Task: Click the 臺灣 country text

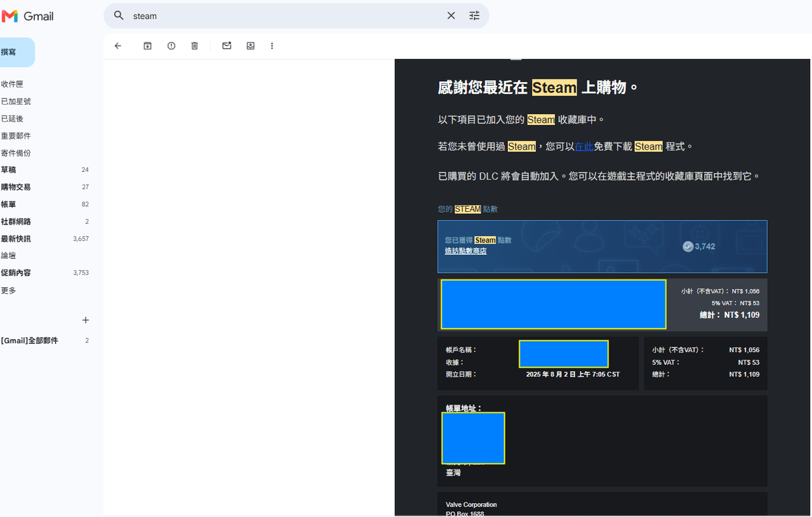Action: [x=453, y=473]
